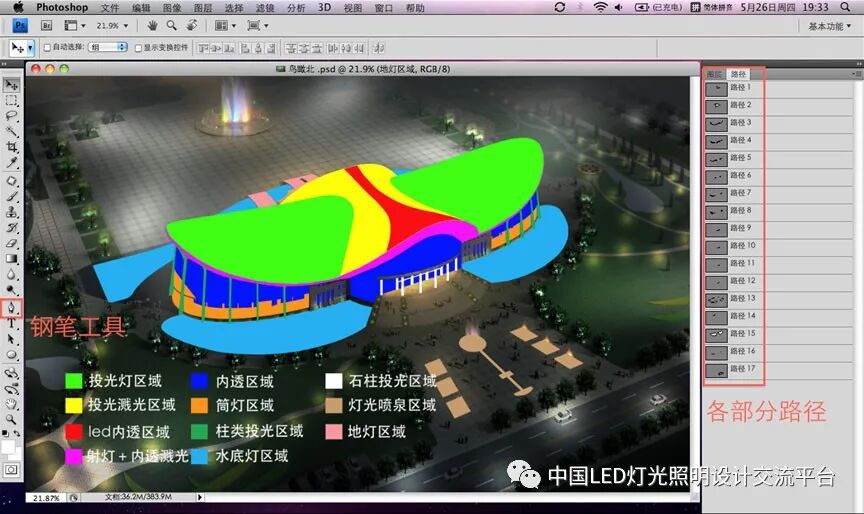Swap foreground and background colors
864x514 pixels.
[17, 434]
